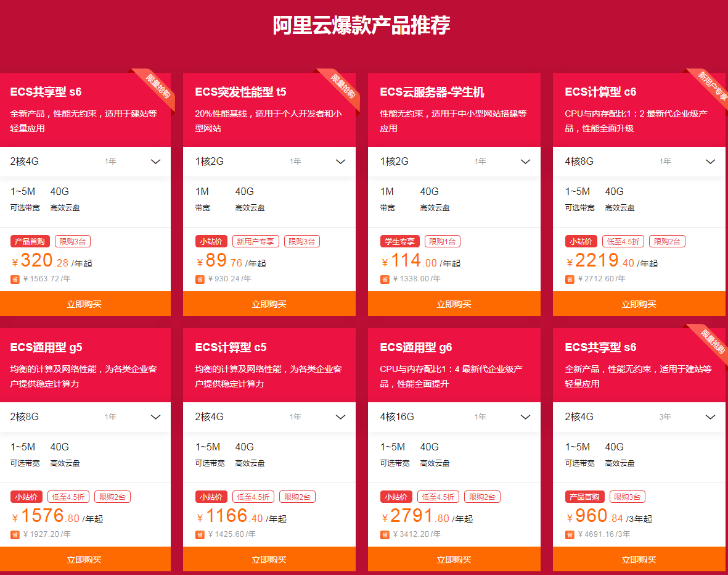Click the ¥1576.80 /年起 price
Screen dimensions: 728x575
(x=57, y=516)
